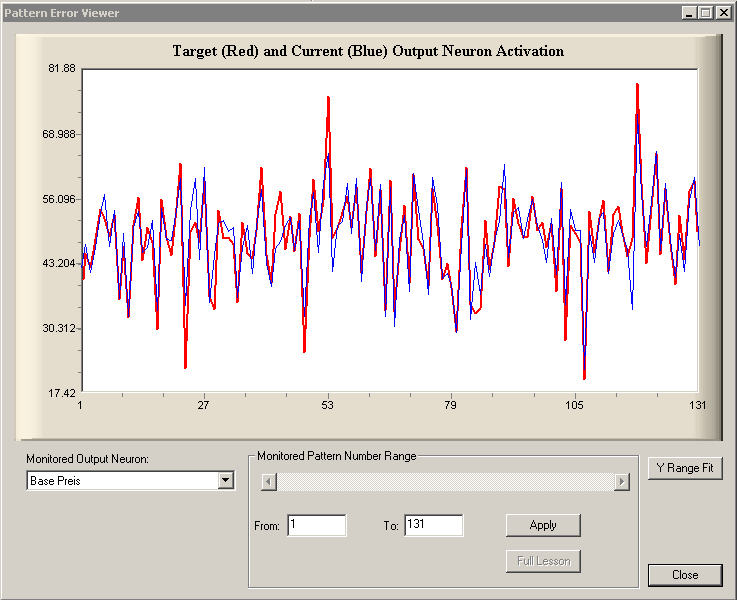Click the Monitored Pattern Number Range label
Viewport: 737px width, 600px height.
(336, 456)
